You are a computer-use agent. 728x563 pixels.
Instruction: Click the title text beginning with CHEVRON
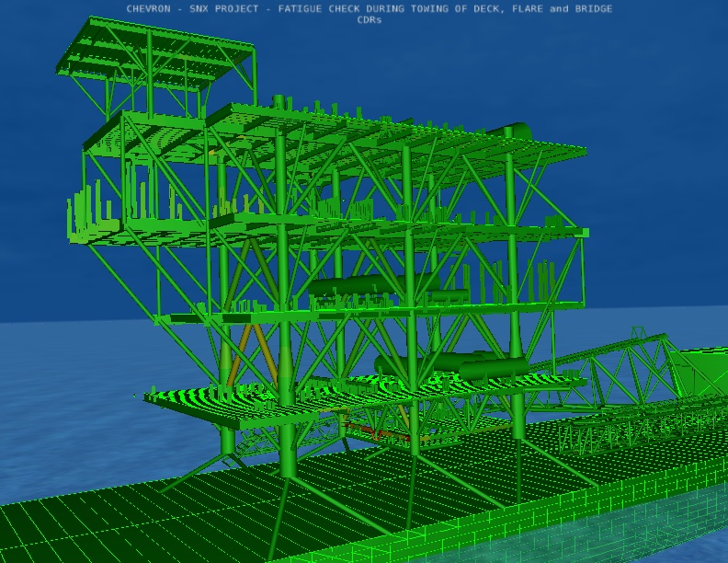(x=370, y=8)
